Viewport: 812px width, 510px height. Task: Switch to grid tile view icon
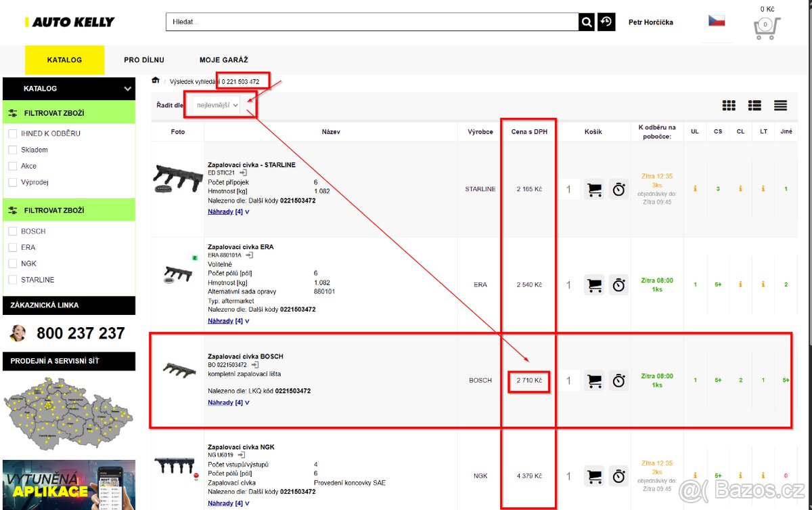729,106
